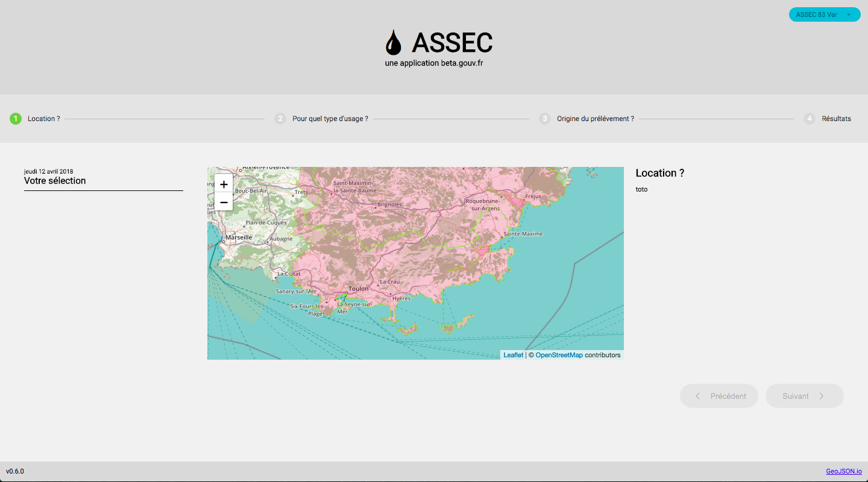Open the OpenStreetMap link
The image size is (868, 482).
(x=559, y=355)
